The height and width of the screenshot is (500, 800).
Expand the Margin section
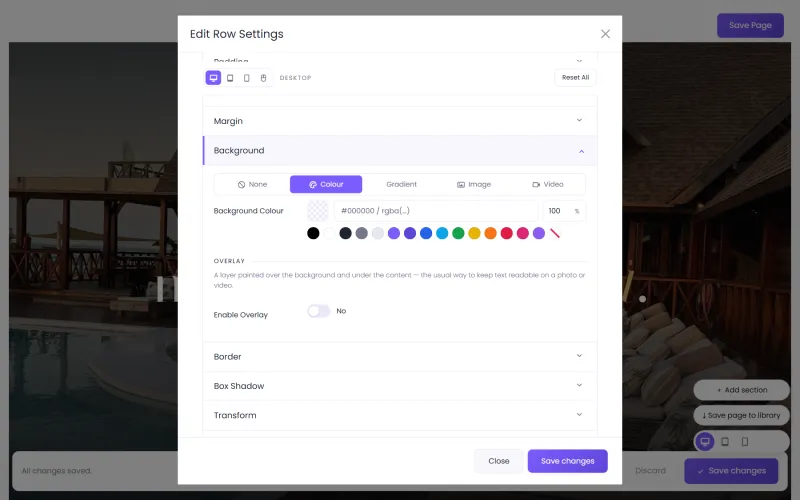[x=399, y=121]
